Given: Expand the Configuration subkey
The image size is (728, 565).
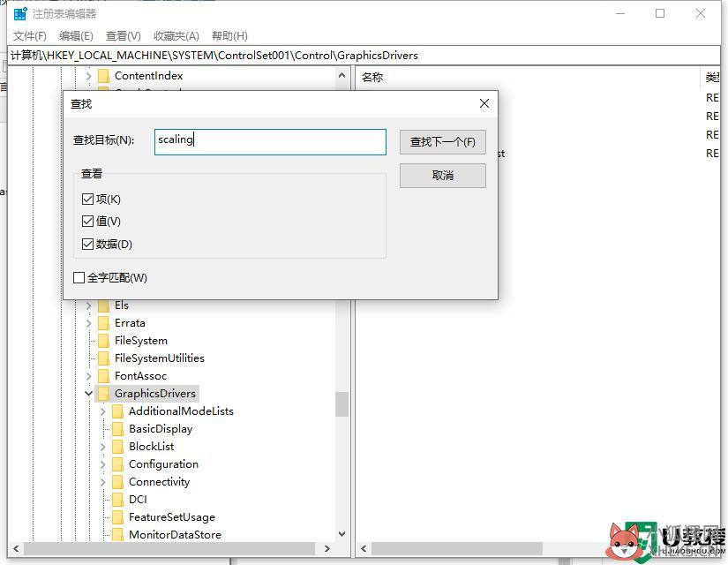Looking at the screenshot, I should pos(103,464).
